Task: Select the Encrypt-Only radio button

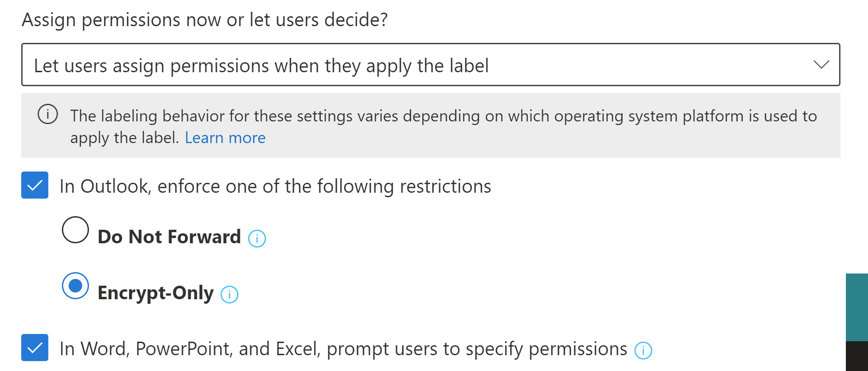Action: point(75,286)
